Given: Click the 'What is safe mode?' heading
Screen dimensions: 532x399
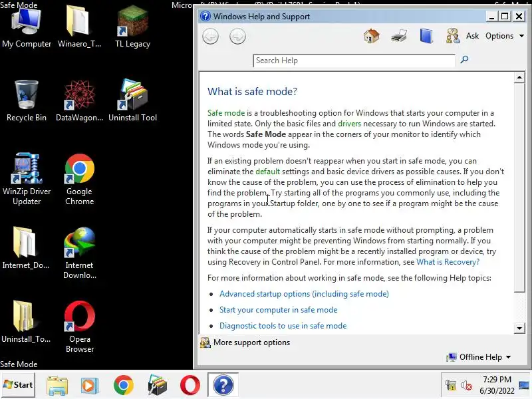Looking at the screenshot, I should [x=252, y=92].
